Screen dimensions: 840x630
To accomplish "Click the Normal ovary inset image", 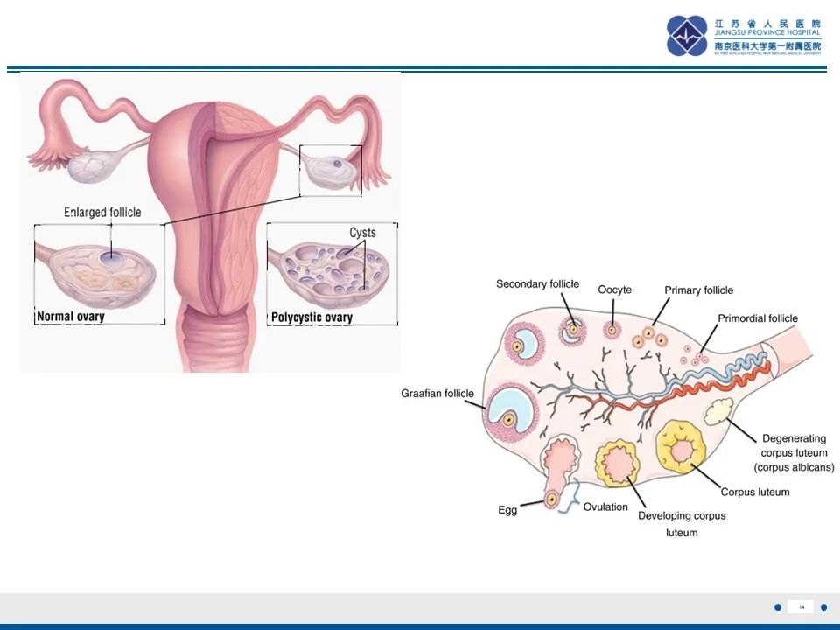I will point(100,274).
